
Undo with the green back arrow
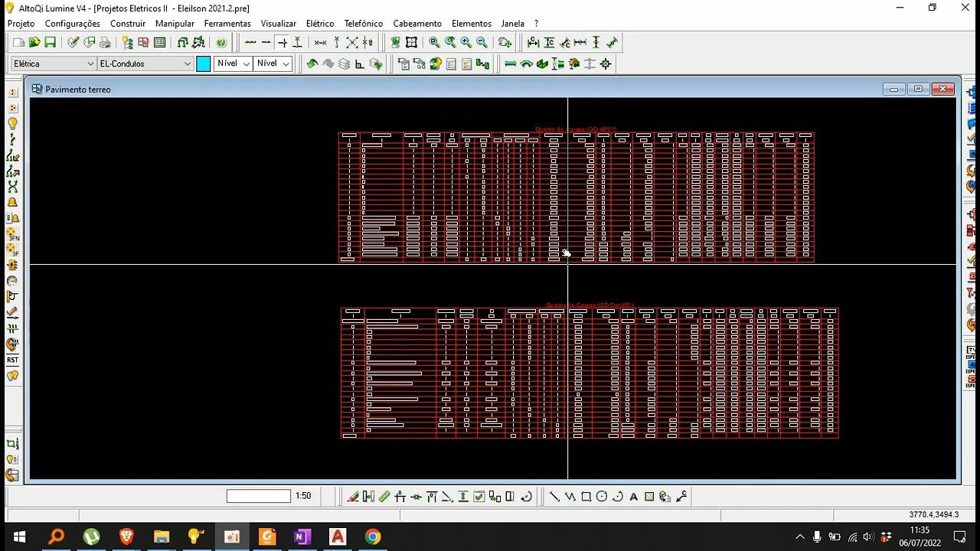click(x=312, y=64)
